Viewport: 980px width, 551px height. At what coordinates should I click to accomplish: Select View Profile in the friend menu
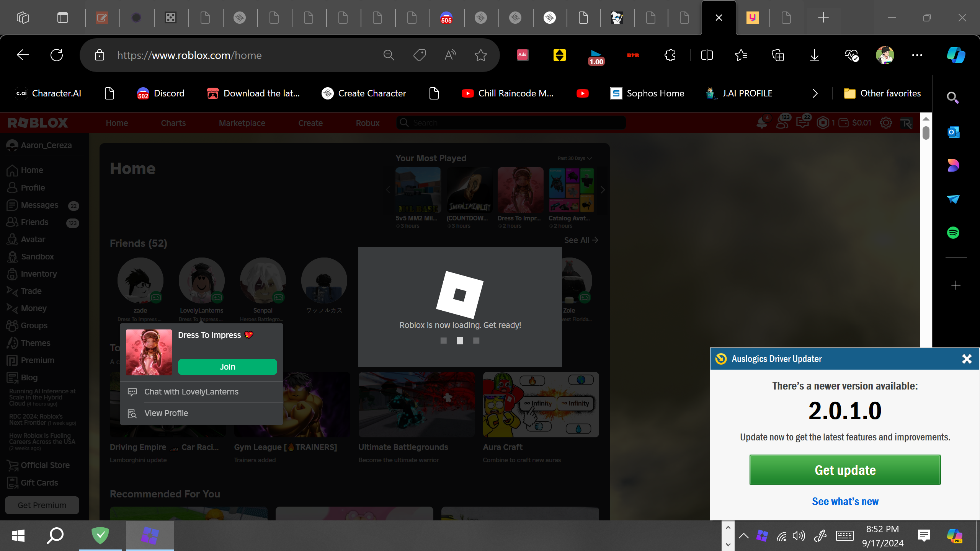[166, 413]
